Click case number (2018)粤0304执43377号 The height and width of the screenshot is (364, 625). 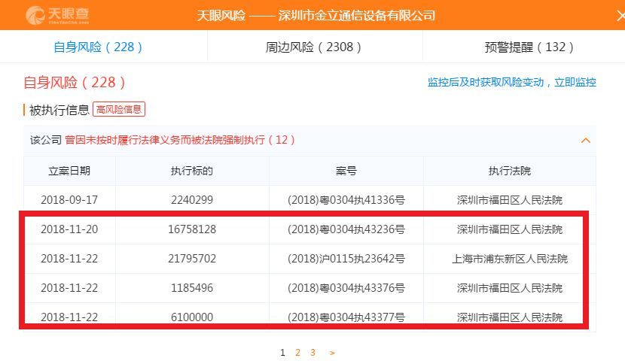(346, 317)
